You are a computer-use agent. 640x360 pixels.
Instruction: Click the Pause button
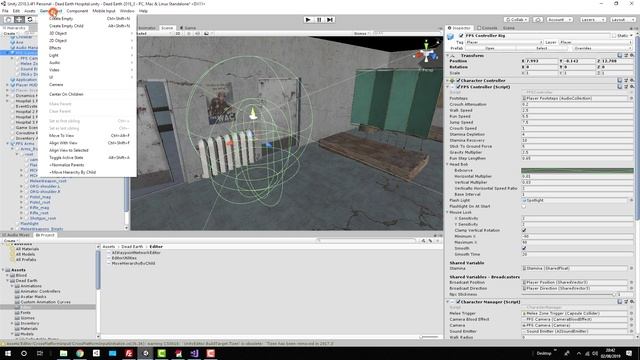tap(319, 20)
